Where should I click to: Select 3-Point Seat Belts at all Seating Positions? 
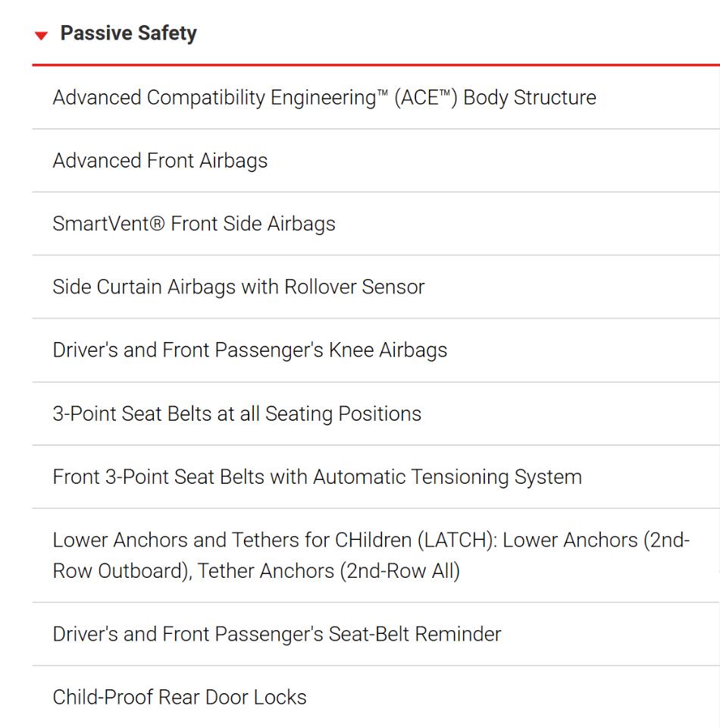(376, 414)
